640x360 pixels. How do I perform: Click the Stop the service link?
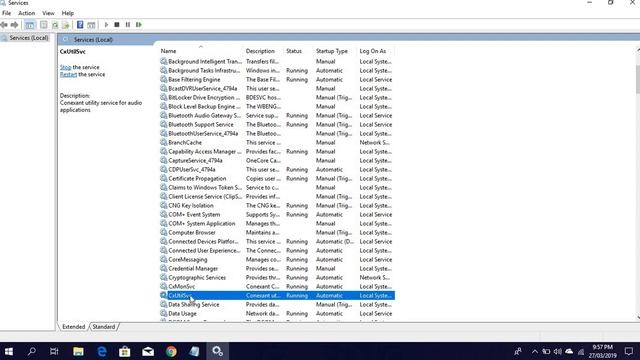click(65, 67)
